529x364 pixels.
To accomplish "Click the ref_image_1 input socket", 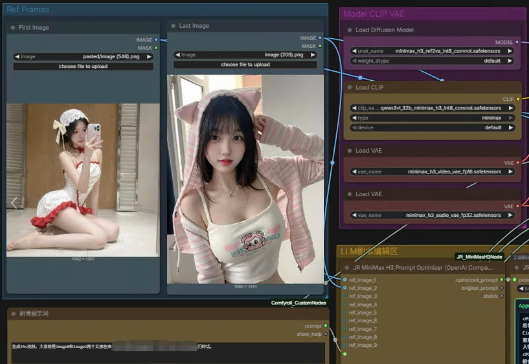I will 345,280.
